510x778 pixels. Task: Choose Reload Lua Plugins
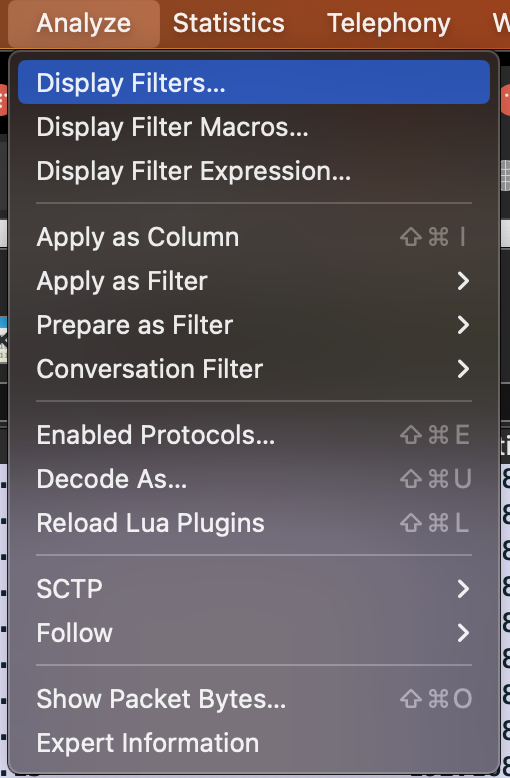(254, 523)
